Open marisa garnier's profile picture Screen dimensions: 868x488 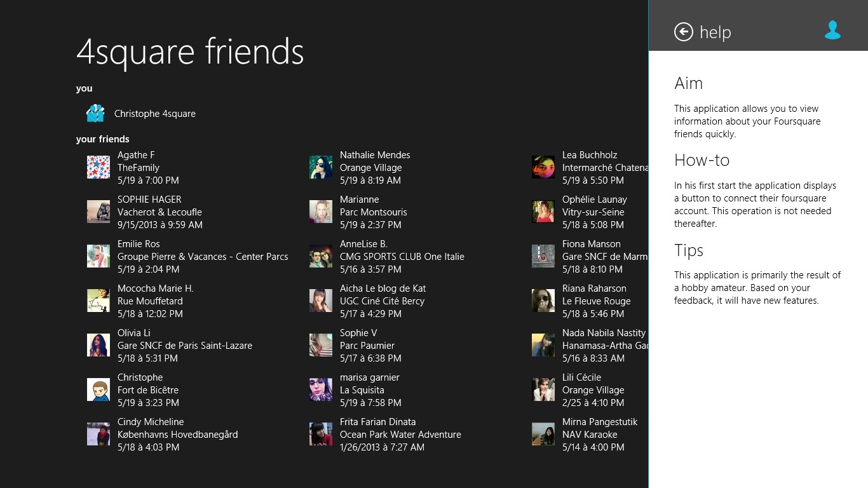click(x=321, y=390)
